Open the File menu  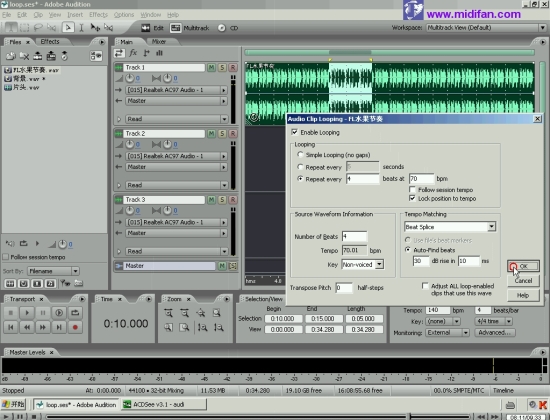click(6, 15)
